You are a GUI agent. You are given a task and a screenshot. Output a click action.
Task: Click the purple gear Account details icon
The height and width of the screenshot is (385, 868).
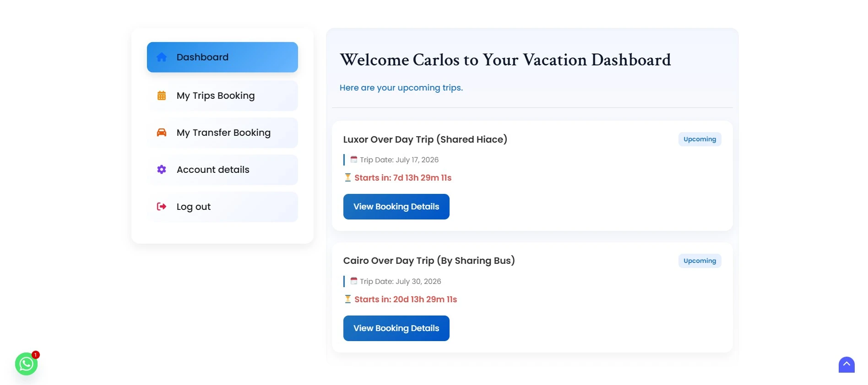162,170
